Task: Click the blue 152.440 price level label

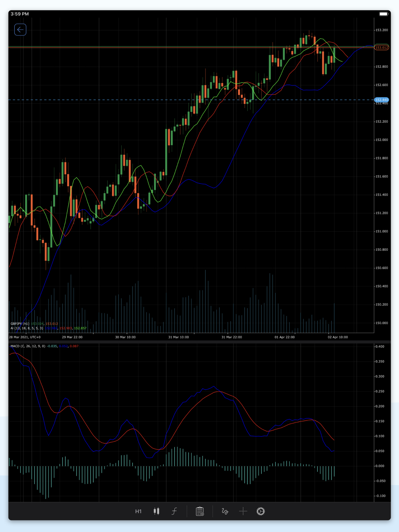Action: click(381, 100)
